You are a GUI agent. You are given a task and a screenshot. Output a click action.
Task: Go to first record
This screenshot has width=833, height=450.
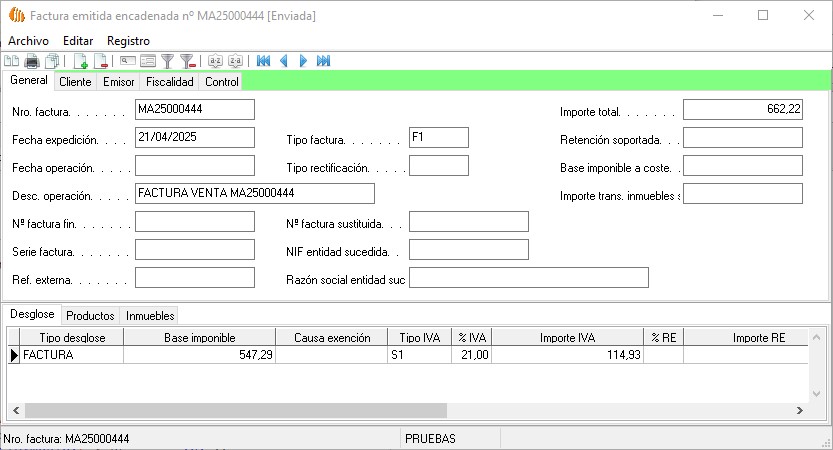point(263,61)
